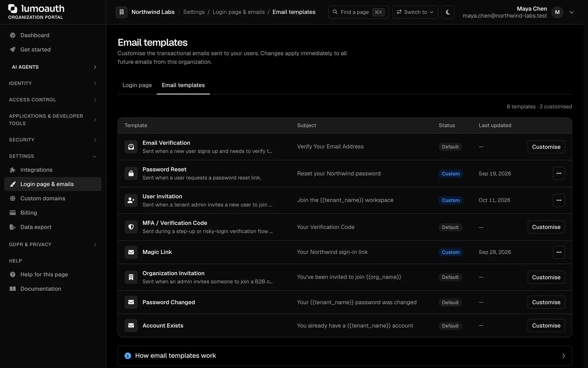Screen dimensions: 588x368
Task: Expand the Access Control section
Action: click(53, 100)
